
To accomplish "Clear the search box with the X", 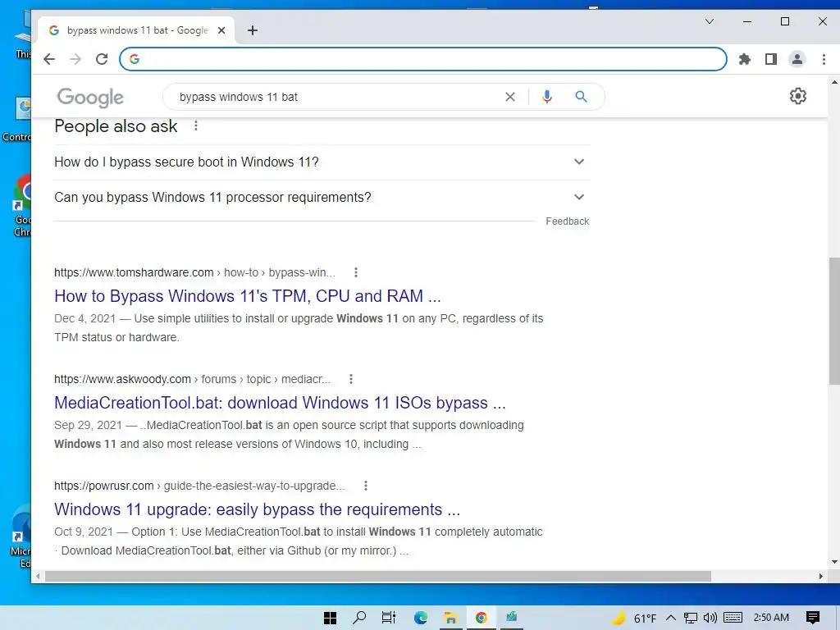I will click(x=510, y=97).
